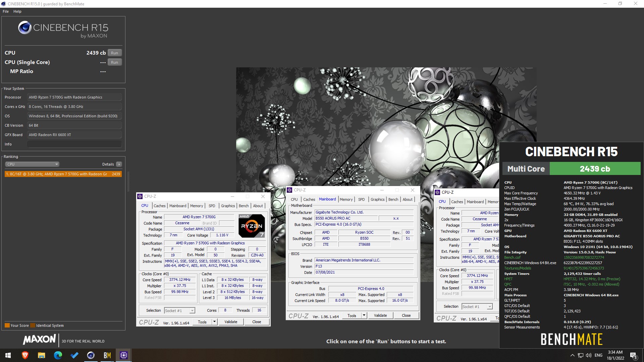Image resolution: width=644 pixels, height=362 pixels.
Task: Open Mainboard tab in right CPU-Z window
Action: pyautogui.click(x=475, y=202)
